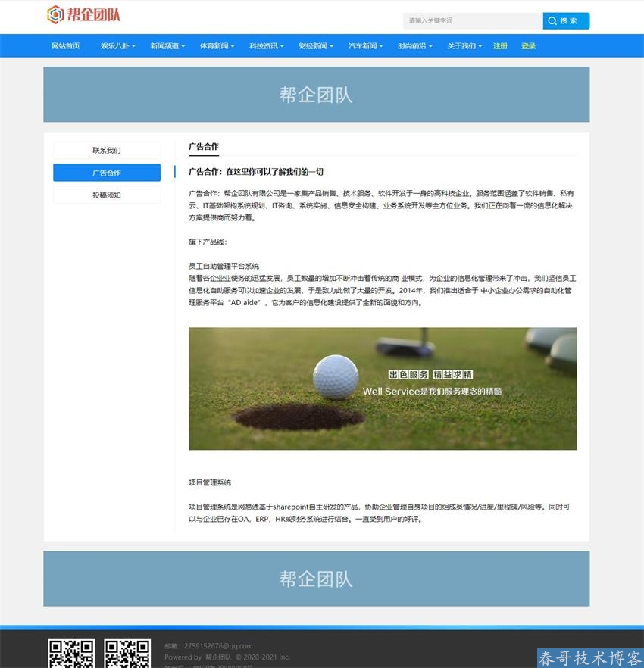The image size is (644, 668).
Task: Expand the 财经新闻 dropdown menu
Action: coord(315,46)
